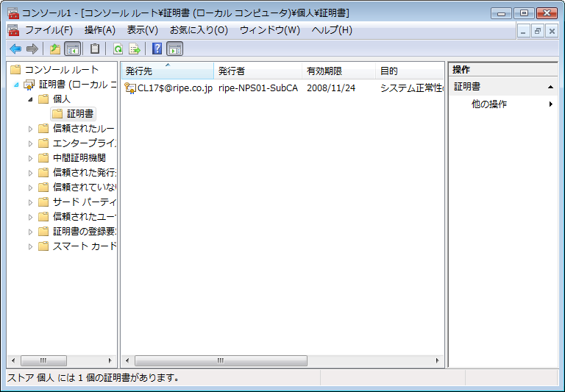Open the 操作(A) menu

point(100,30)
